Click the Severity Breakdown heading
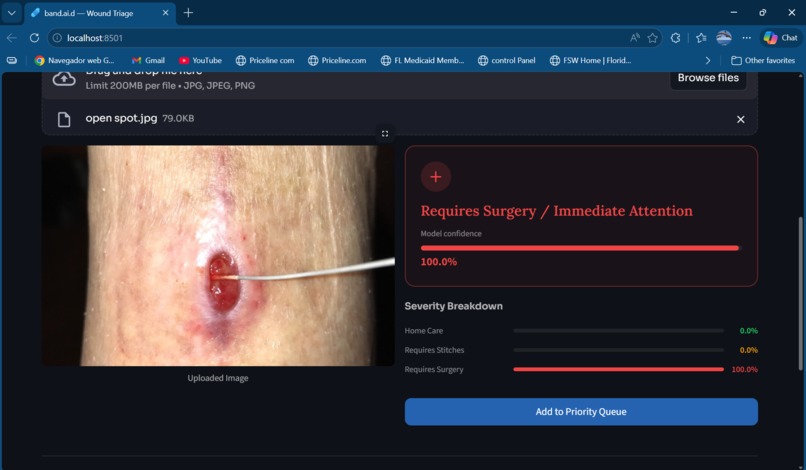 453,306
